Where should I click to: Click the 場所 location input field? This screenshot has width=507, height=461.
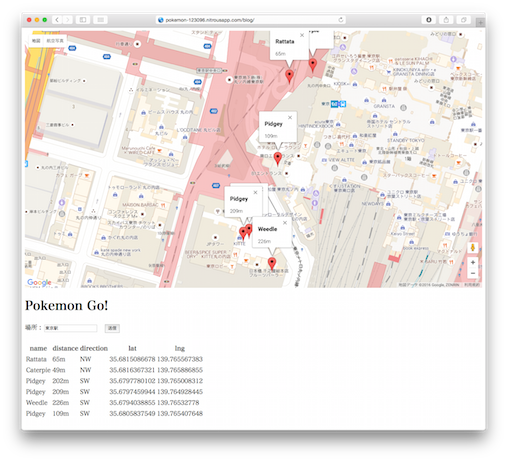(71, 328)
